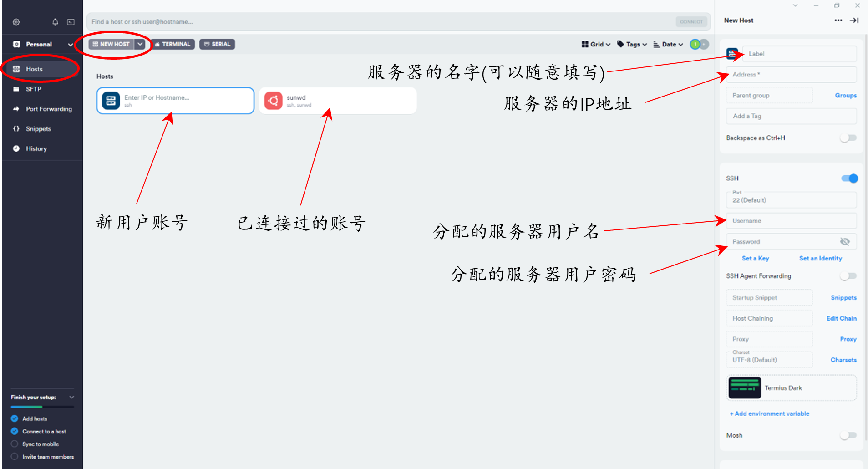The height and width of the screenshot is (469, 868).
Task: Toggle SSH Agent Forwarding
Action: pos(848,276)
